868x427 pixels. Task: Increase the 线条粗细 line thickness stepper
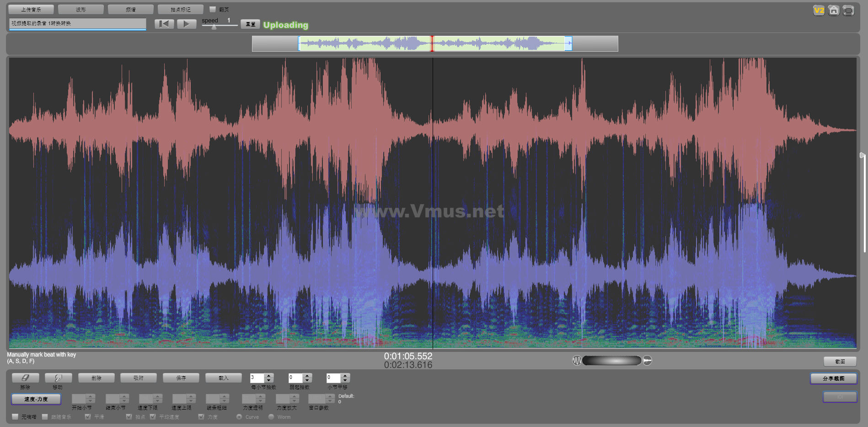coord(225,396)
